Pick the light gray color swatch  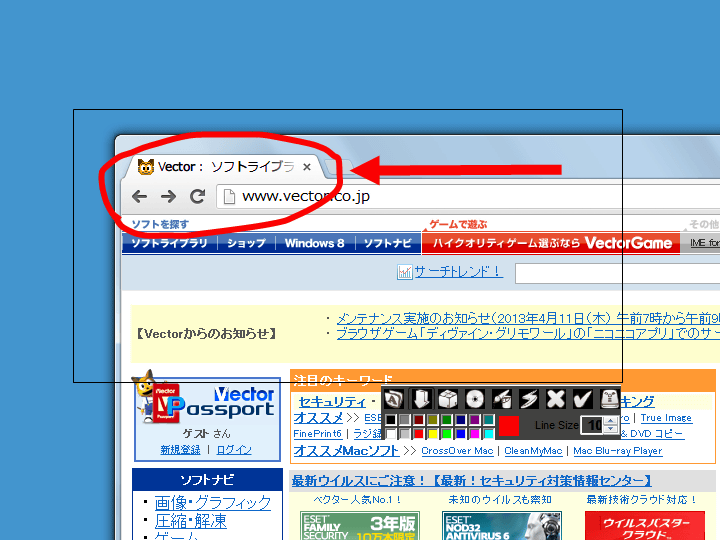405,433
